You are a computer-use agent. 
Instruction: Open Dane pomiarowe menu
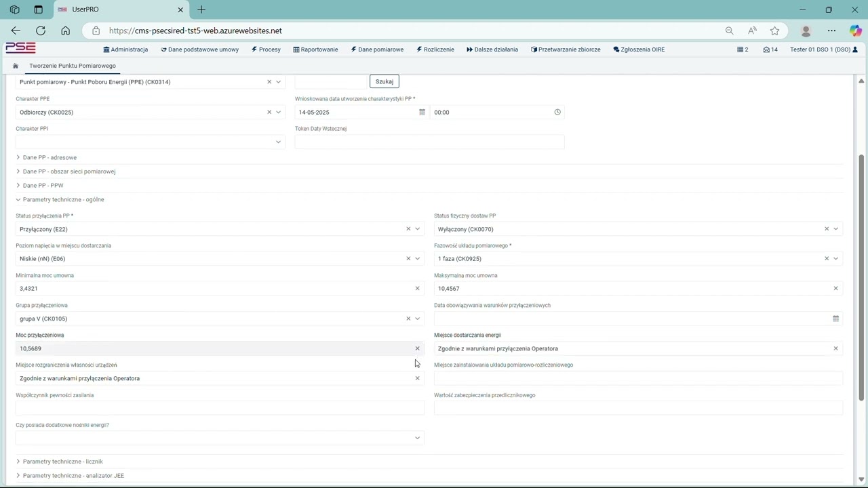click(377, 49)
